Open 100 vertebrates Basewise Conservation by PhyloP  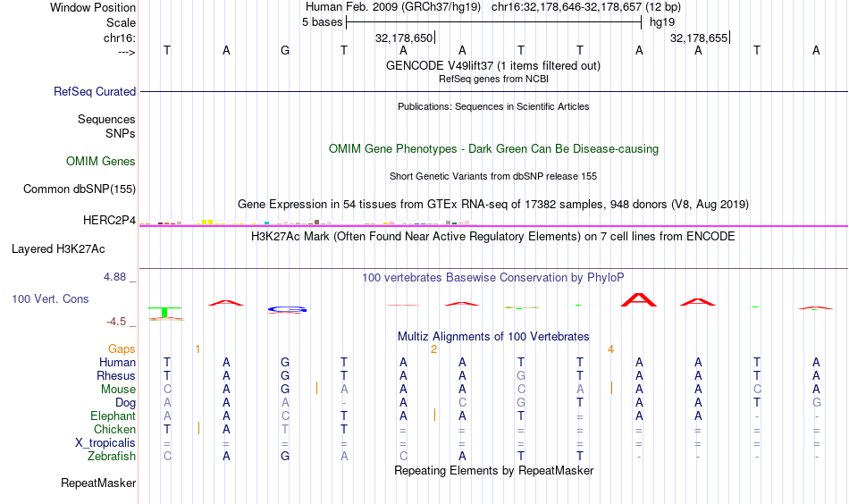493,278
